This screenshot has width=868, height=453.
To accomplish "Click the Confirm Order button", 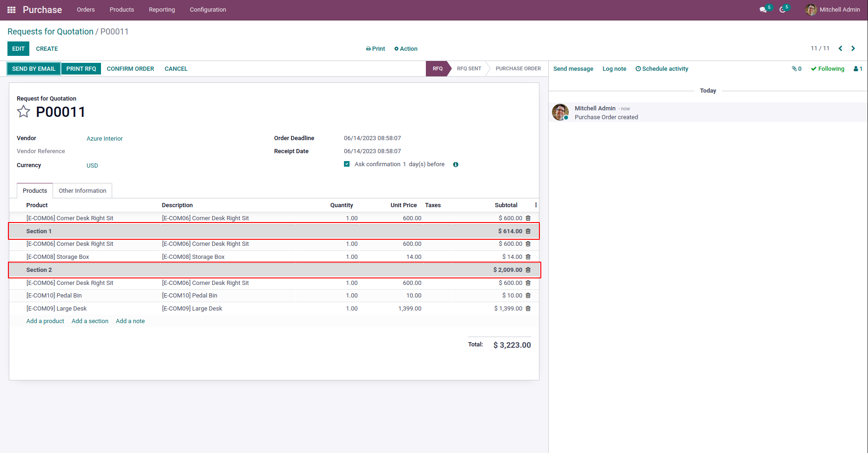I will point(130,69).
